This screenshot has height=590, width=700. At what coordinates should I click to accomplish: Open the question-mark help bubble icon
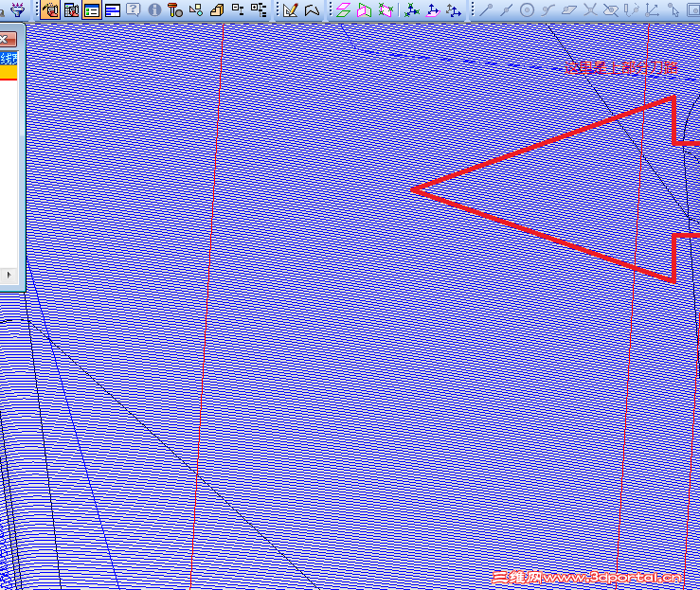click(x=133, y=9)
